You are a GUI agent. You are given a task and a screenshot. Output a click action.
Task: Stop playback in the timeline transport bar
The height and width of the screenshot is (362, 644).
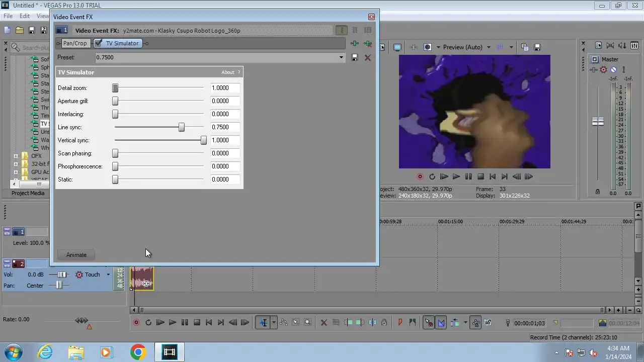(197, 323)
